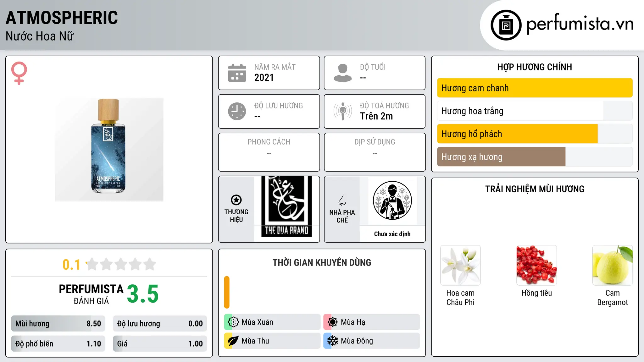Click the calendar icon beside Năm ra mắt
This screenshot has height=362, width=644.
click(237, 73)
